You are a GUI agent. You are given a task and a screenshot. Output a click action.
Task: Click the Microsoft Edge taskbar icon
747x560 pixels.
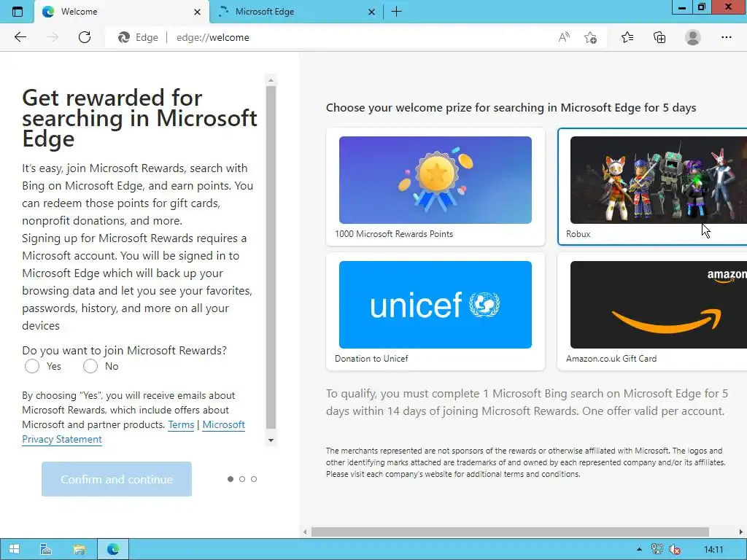[113, 549]
